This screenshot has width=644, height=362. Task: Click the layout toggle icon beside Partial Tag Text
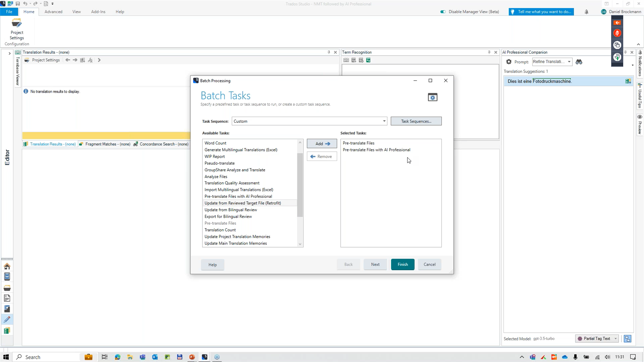click(x=628, y=339)
